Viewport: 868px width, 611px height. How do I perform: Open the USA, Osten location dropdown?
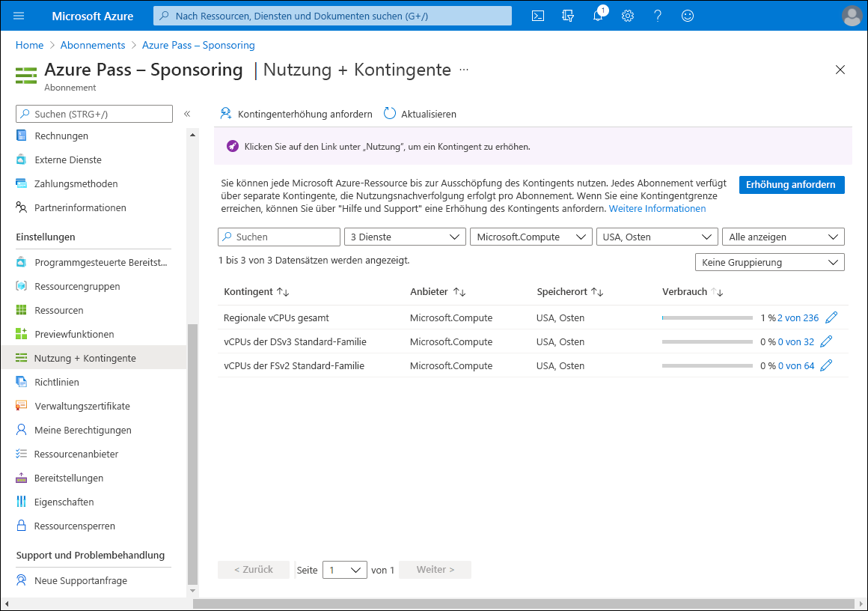coord(656,237)
